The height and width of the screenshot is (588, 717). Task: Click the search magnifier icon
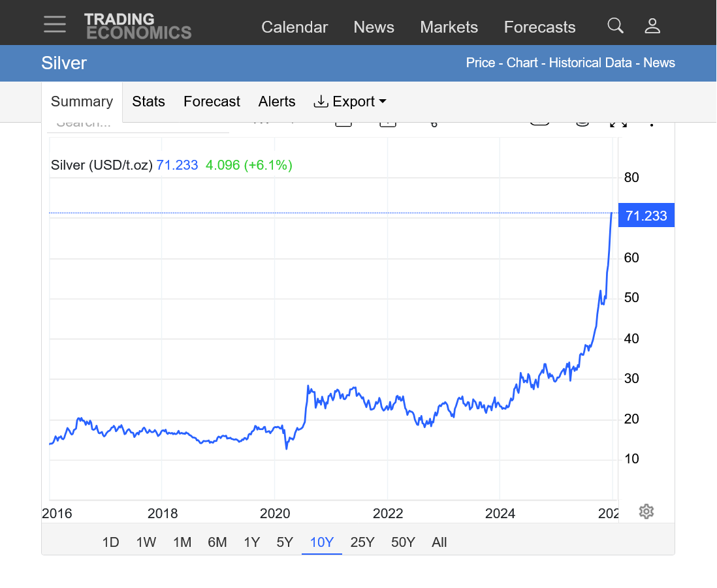(x=615, y=25)
